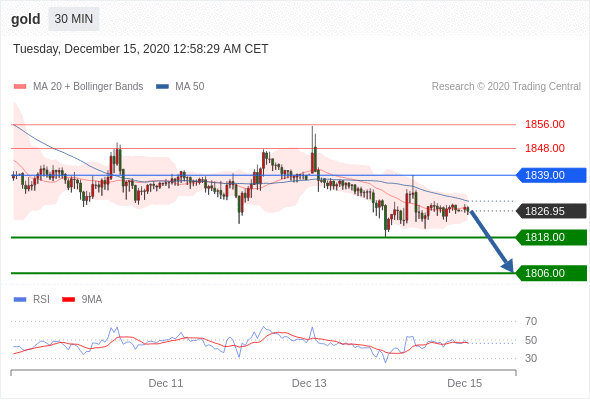This screenshot has width=590, height=400.
Task: Click the RSI legend swatch
Action: point(20,300)
